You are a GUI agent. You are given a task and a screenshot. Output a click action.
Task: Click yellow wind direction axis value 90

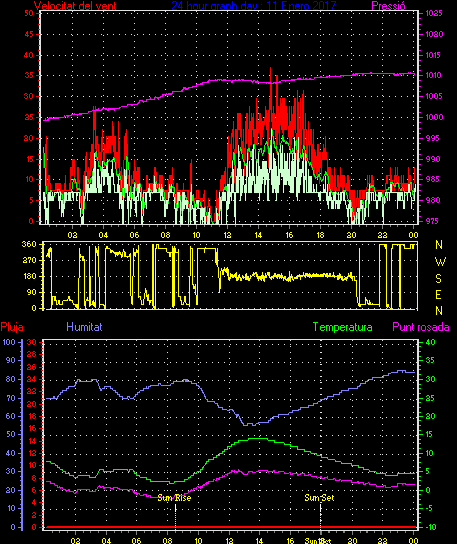pyautogui.click(x=32, y=292)
